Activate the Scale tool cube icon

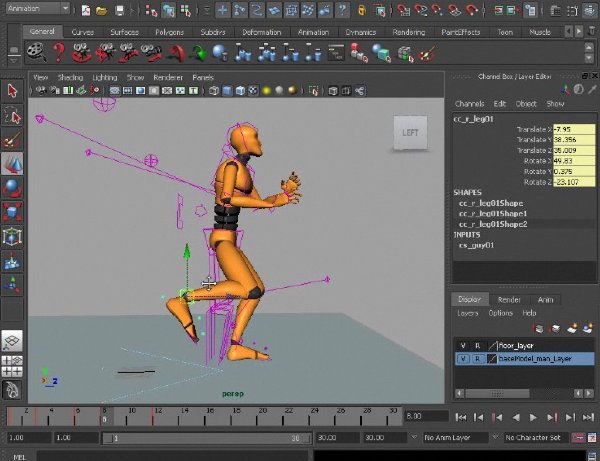click(12, 212)
